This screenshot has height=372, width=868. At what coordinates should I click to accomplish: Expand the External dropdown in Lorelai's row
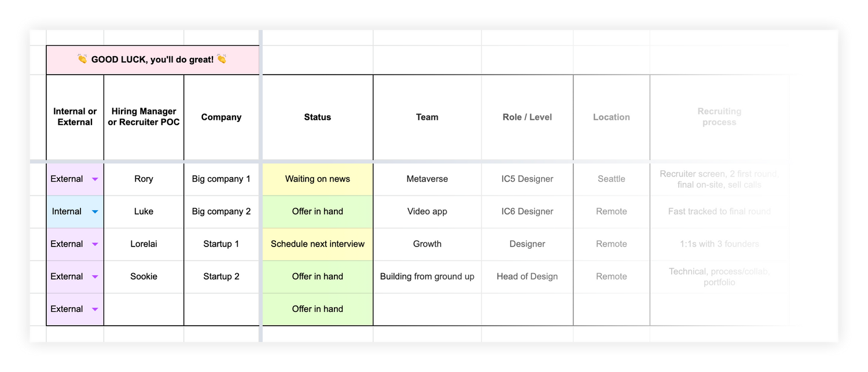[95, 244]
